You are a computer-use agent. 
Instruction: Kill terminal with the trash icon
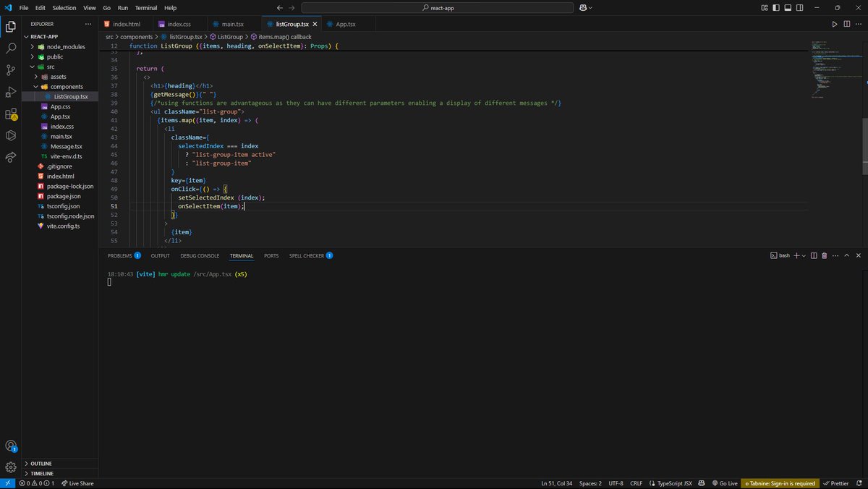[824, 255]
